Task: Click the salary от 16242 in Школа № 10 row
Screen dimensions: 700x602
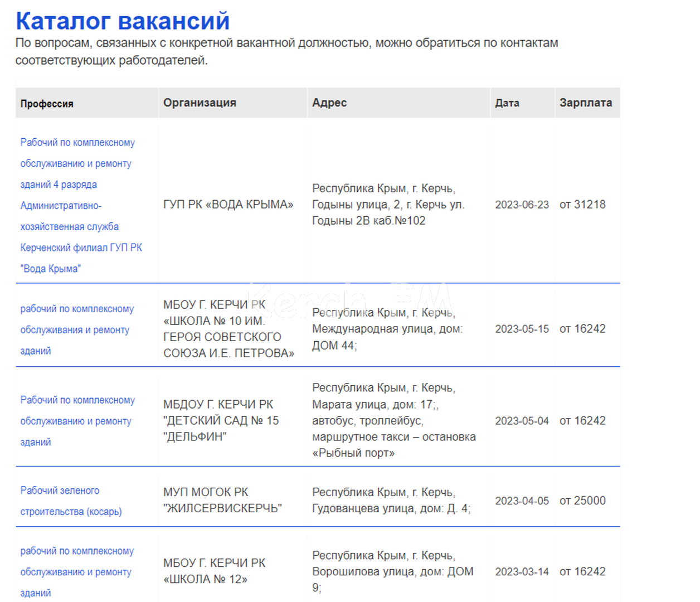Action: click(x=582, y=329)
